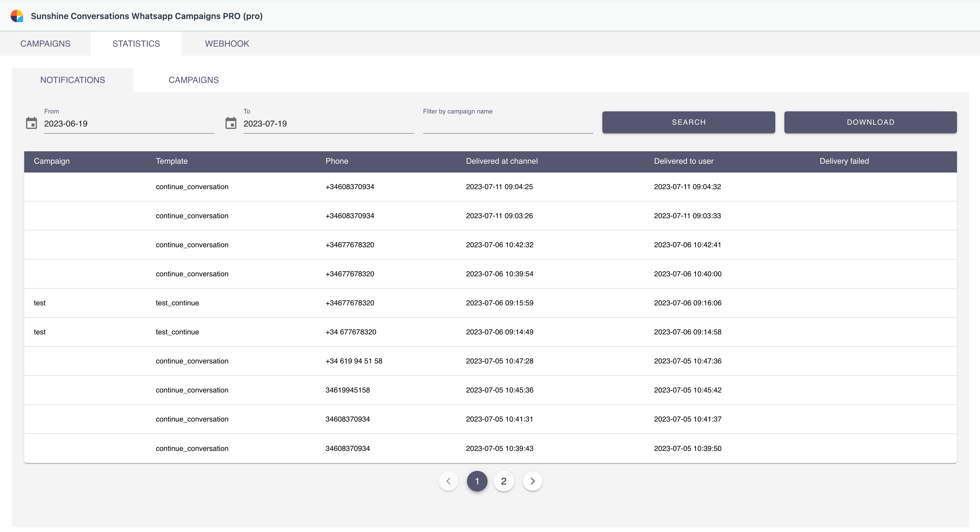Click the To date input field
The height and width of the screenshot is (532, 980).
coord(328,124)
